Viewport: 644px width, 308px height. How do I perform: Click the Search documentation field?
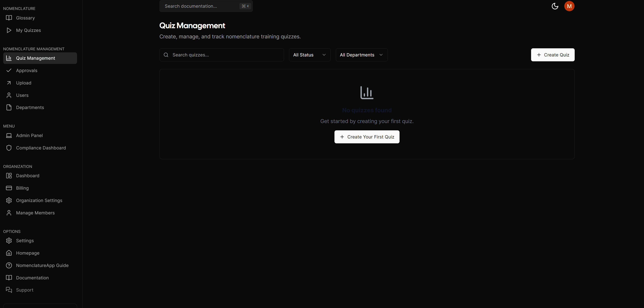200,6
